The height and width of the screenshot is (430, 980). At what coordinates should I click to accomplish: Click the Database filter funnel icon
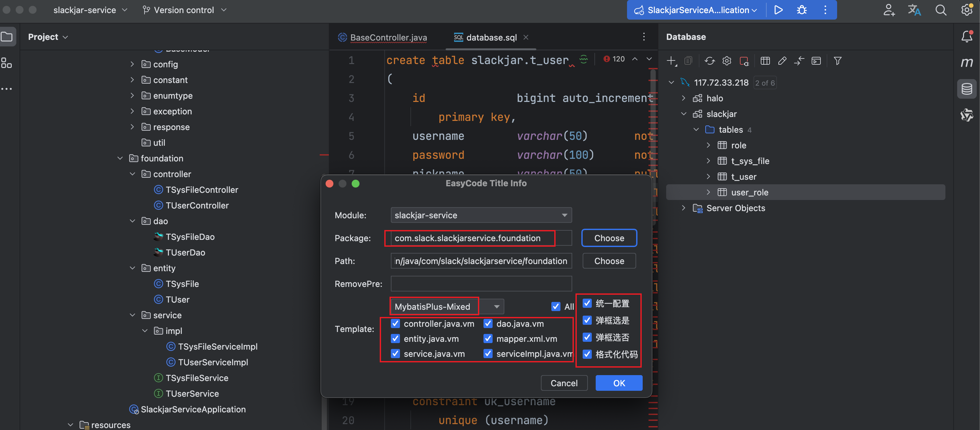[837, 61]
